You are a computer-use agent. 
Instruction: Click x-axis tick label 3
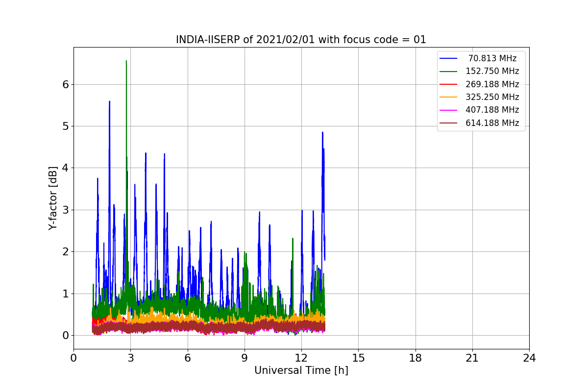[131, 358]
